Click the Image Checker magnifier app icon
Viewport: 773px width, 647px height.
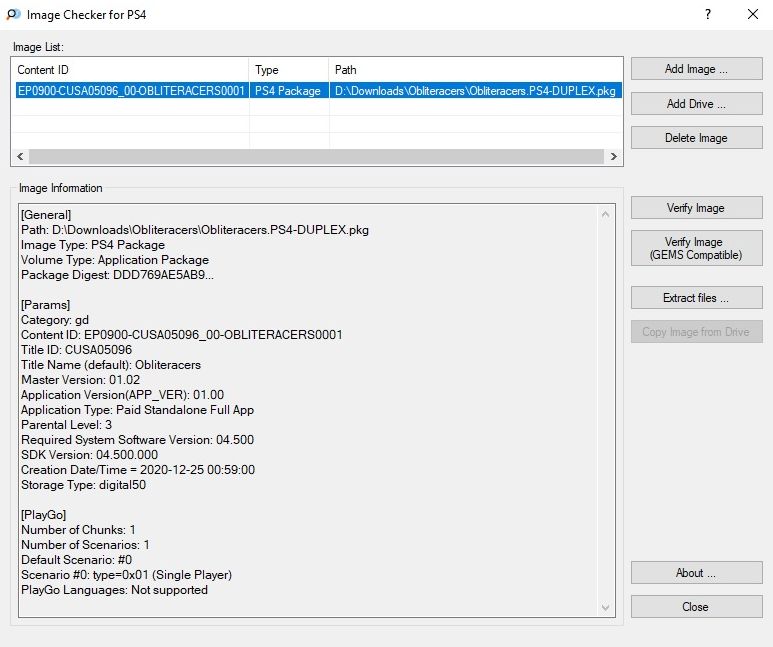(x=13, y=14)
